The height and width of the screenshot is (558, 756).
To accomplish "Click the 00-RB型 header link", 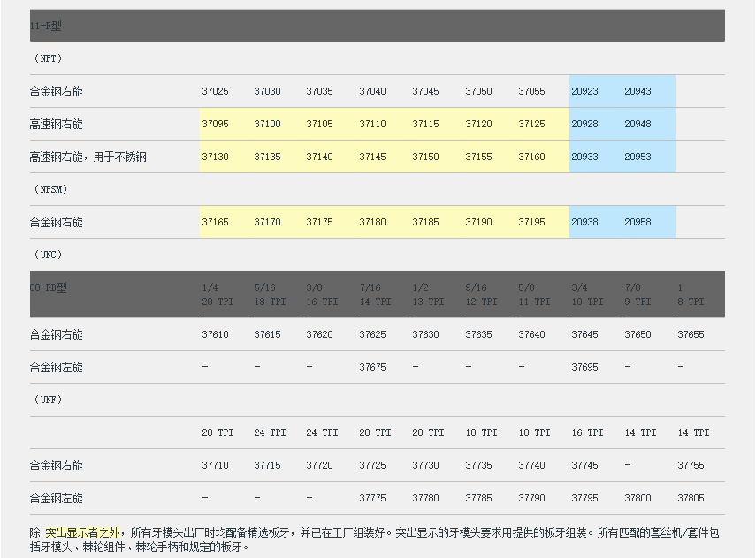I will pos(49,287).
